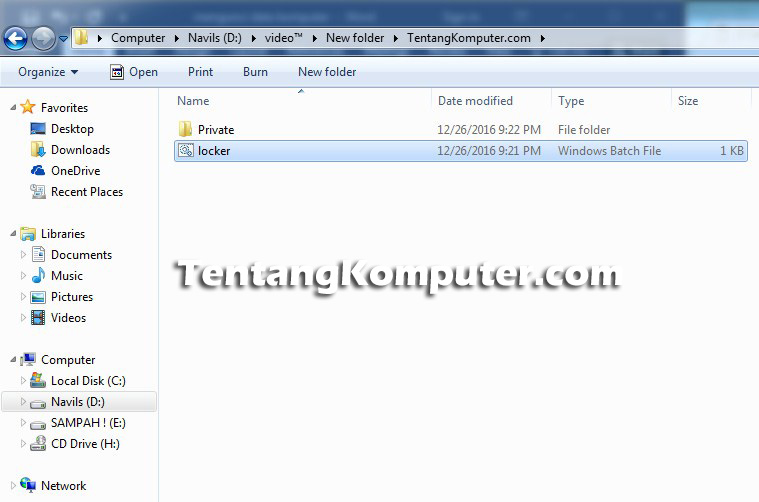
Task: Expand the arrow after Computer in breadcrumb
Action: click(177, 38)
